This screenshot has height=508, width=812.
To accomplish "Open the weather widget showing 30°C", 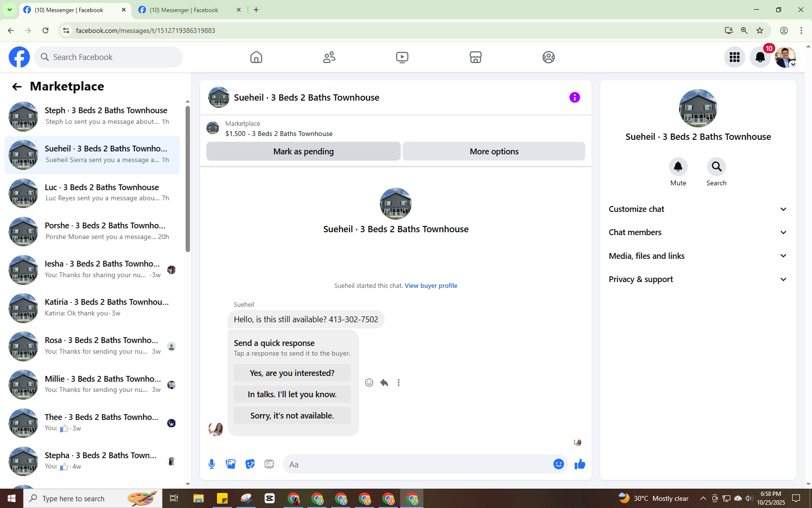I will click(x=653, y=498).
